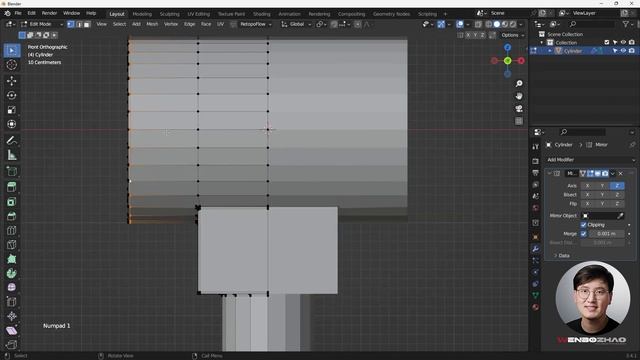
Task: Toggle camera view icon in viewport
Action: click(x=519, y=109)
